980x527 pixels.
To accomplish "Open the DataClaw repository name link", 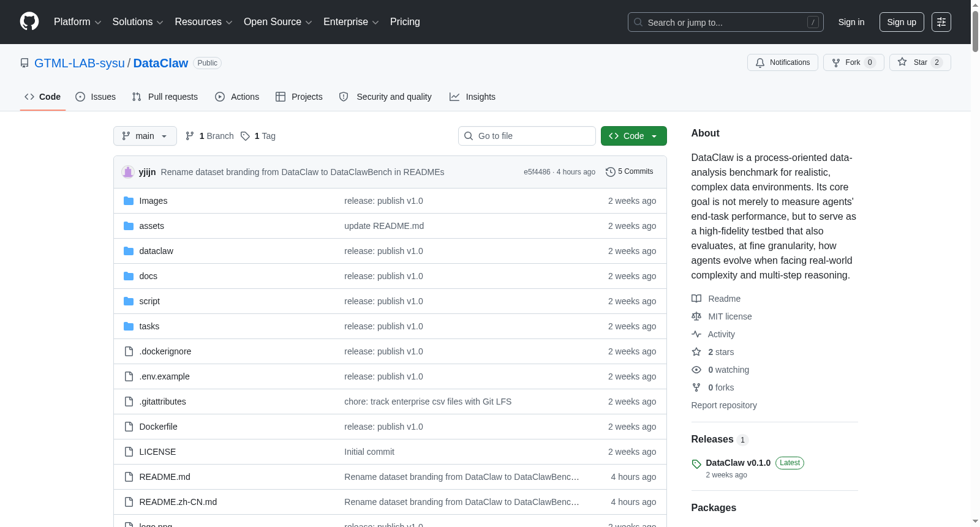I will pos(160,63).
